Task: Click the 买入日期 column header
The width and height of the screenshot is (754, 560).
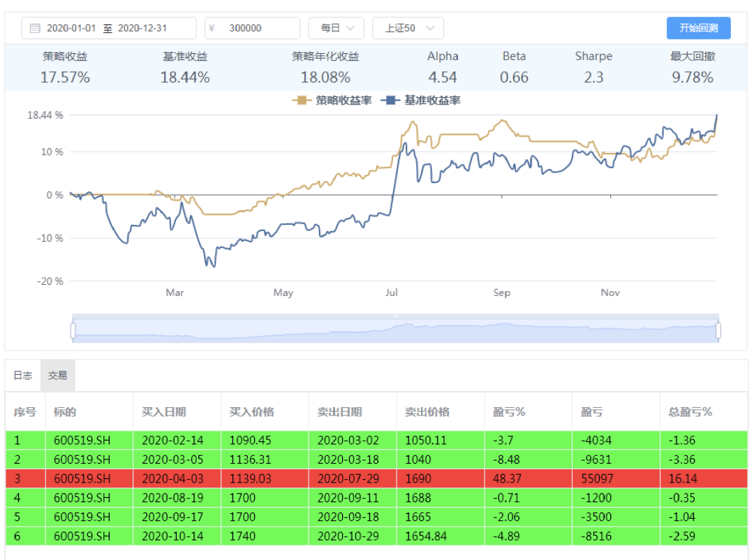Action: tap(164, 412)
